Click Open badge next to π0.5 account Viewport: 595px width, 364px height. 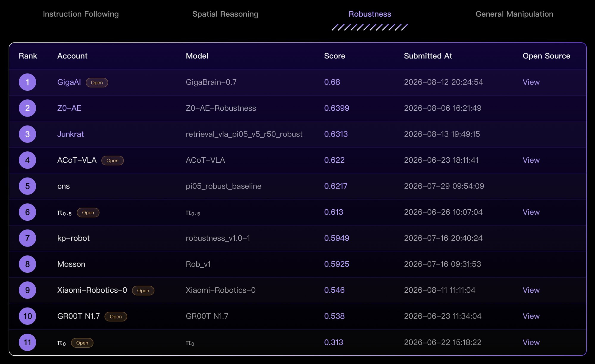point(88,212)
